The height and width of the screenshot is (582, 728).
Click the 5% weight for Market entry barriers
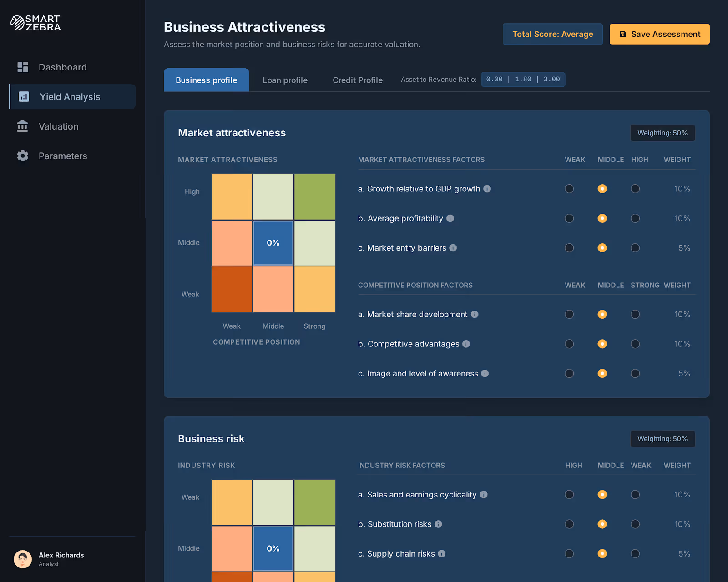(684, 248)
